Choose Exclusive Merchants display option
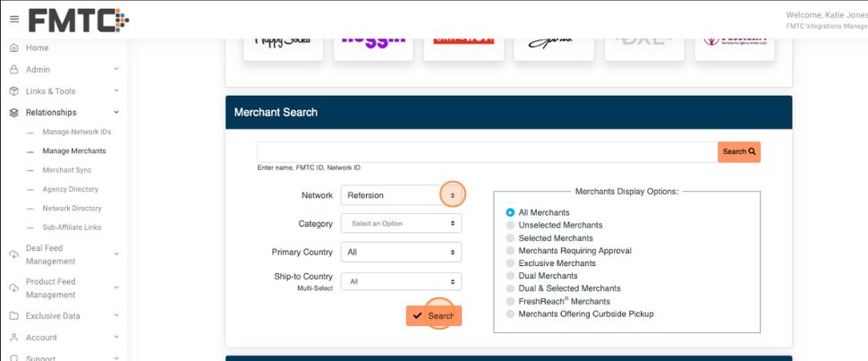 (x=510, y=263)
